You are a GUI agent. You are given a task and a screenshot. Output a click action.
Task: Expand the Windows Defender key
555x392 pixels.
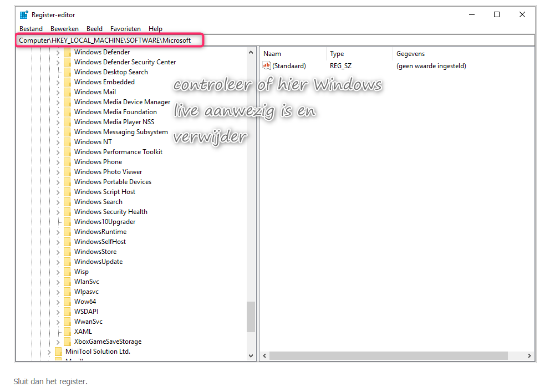pos(58,53)
